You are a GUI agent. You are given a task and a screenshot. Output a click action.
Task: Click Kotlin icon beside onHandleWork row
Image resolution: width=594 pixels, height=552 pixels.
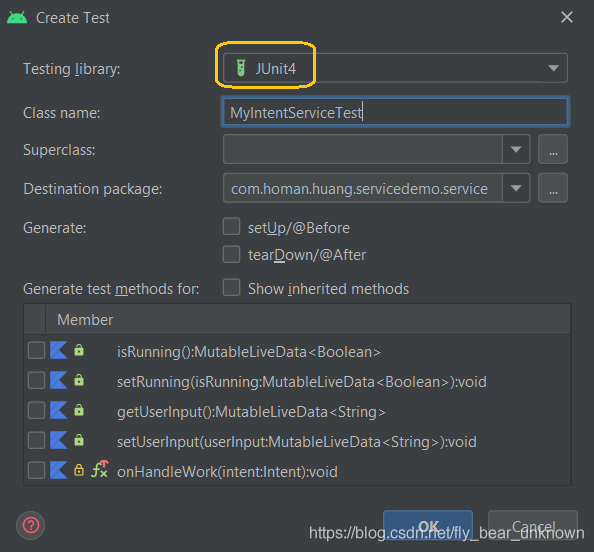point(59,470)
